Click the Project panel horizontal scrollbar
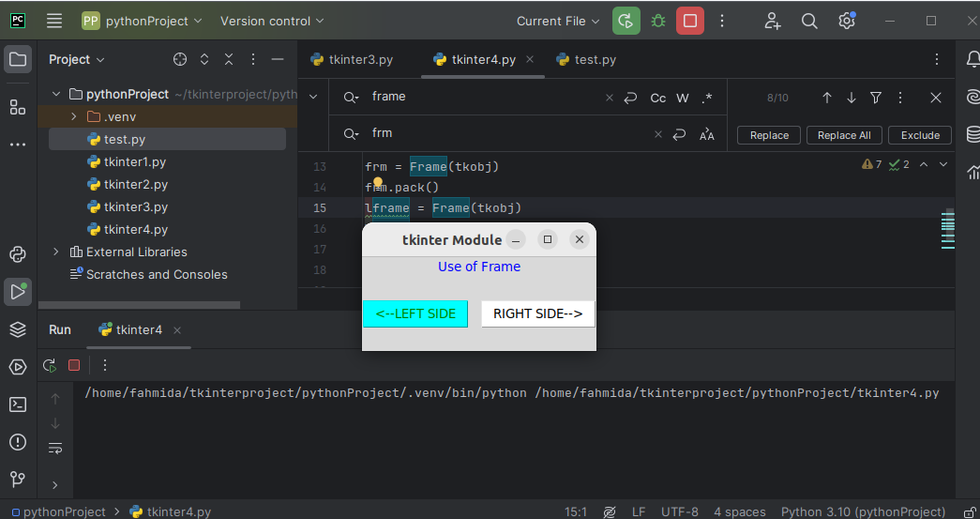 (140, 305)
